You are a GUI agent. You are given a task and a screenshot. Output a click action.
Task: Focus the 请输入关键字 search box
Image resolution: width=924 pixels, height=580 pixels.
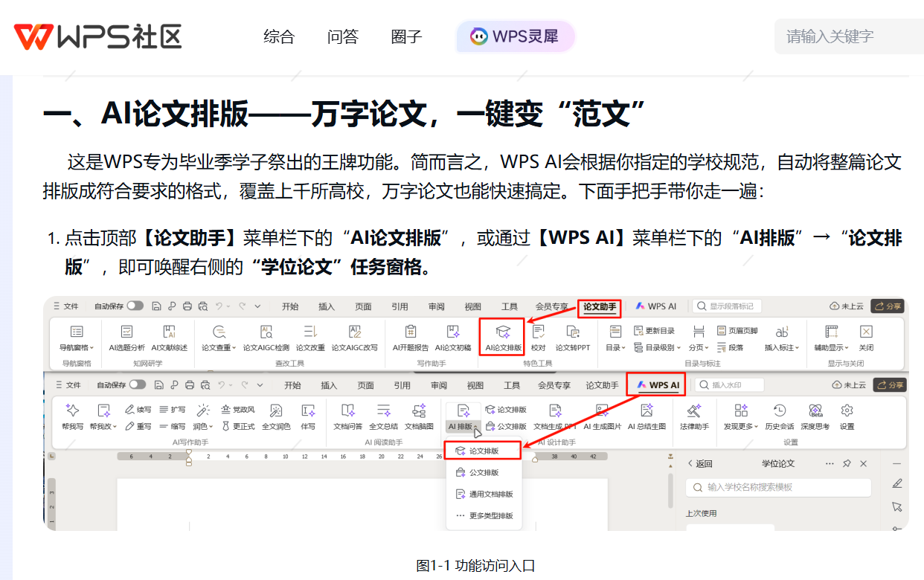[849, 36]
